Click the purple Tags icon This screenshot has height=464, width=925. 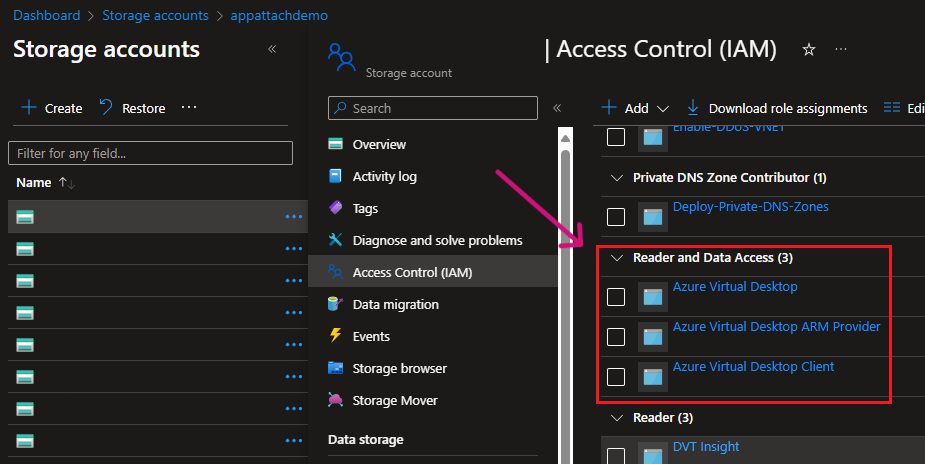(x=336, y=208)
